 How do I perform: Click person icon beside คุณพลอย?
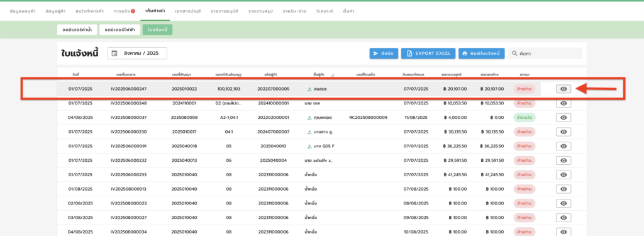(x=309, y=118)
